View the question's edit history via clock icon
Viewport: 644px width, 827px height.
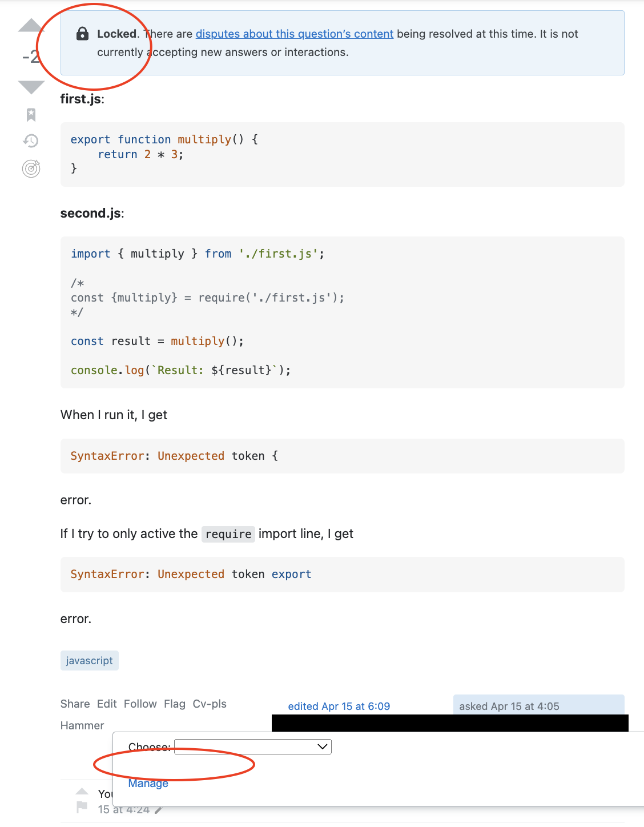tap(31, 140)
